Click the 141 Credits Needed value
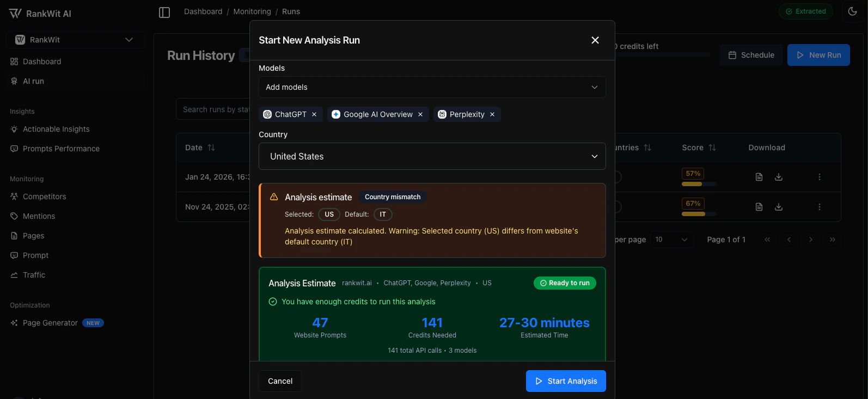Image resolution: width=868 pixels, height=399 pixels. 432,323
